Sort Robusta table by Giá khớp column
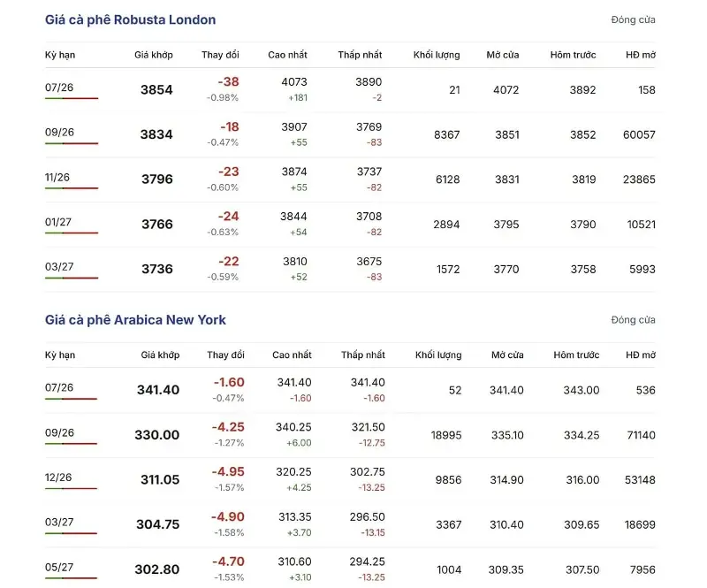 pyautogui.click(x=154, y=55)
